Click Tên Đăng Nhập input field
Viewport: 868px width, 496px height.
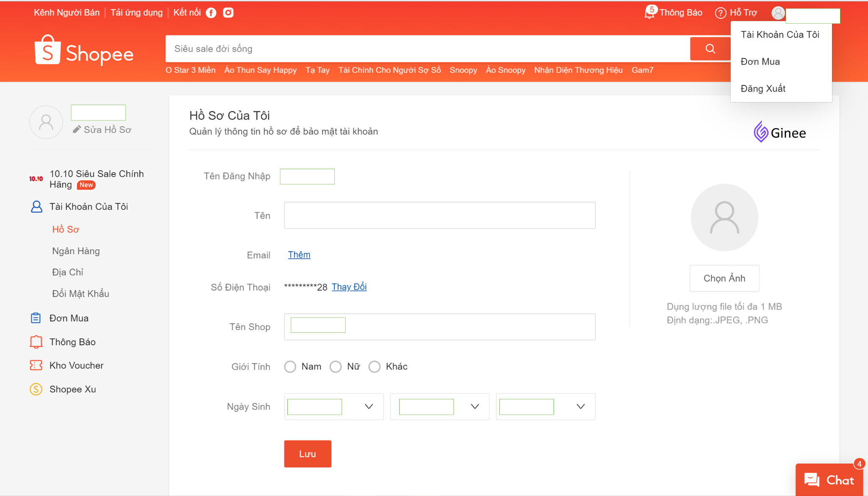[x=307, y=176]
